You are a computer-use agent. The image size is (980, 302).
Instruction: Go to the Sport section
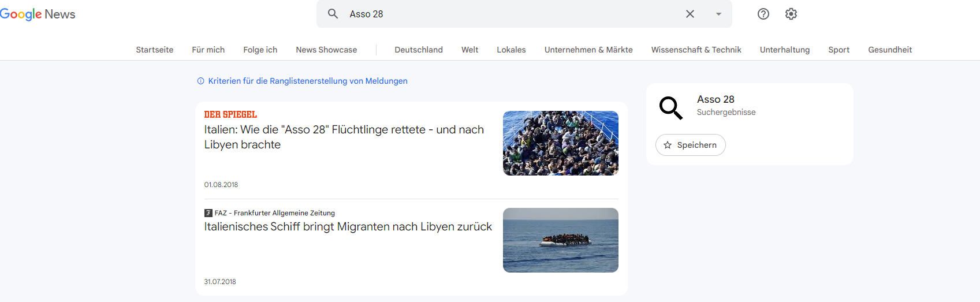coord(839,50)
